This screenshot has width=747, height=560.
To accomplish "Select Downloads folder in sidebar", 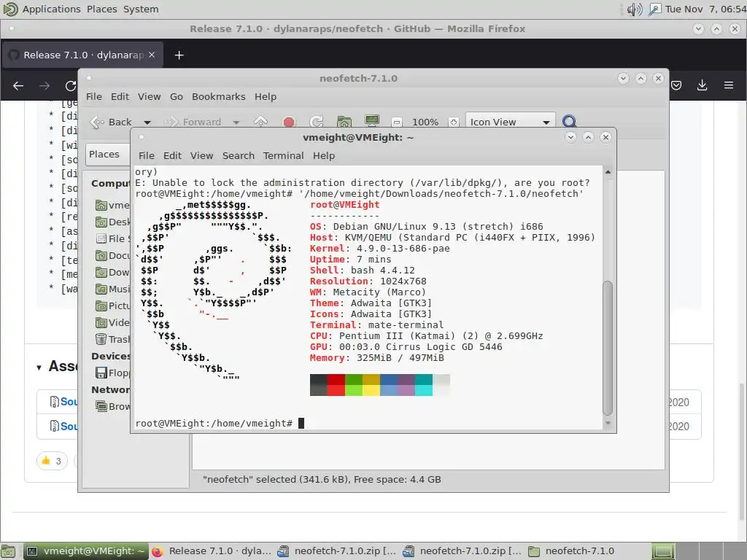I will 113,273.
